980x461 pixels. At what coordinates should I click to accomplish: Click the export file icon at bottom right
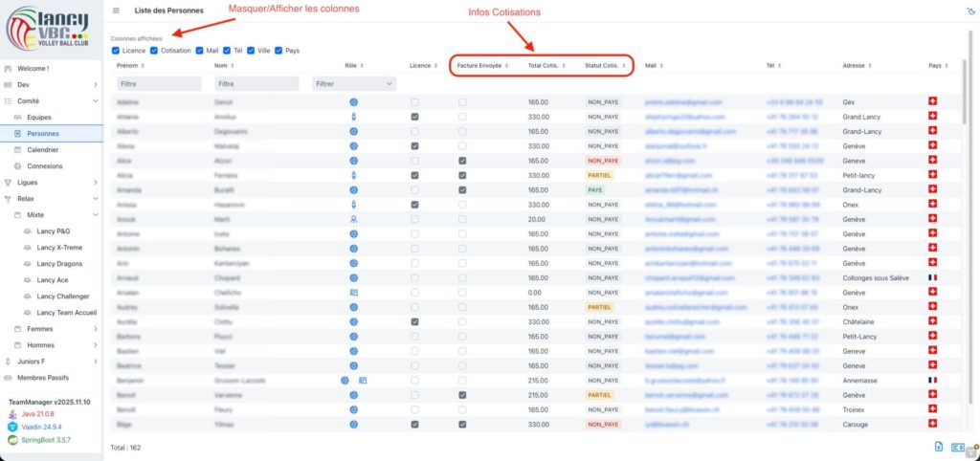(939, 447)
